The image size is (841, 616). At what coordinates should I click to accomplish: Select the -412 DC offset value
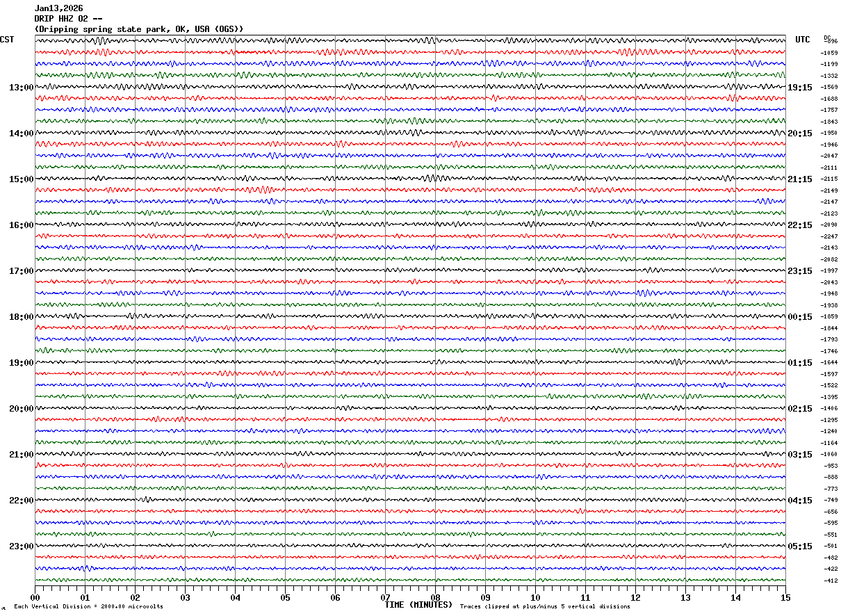click(x=830, y=581)
